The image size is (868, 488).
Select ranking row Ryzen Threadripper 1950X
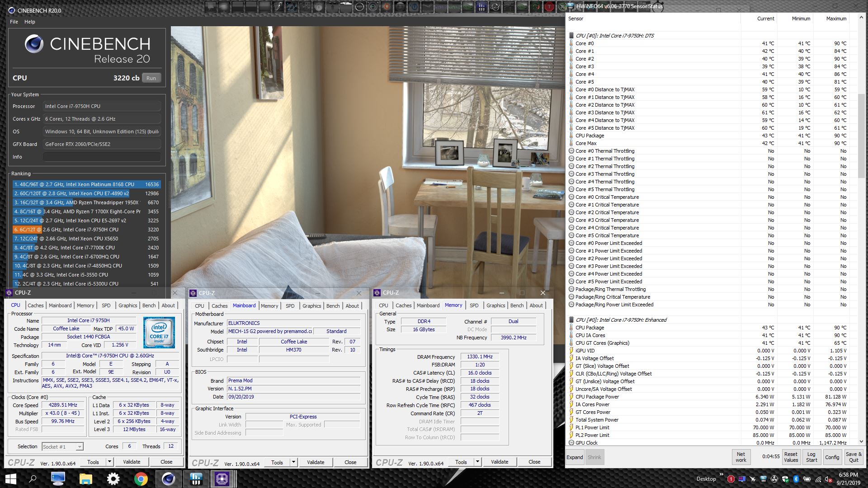point(86,202)
